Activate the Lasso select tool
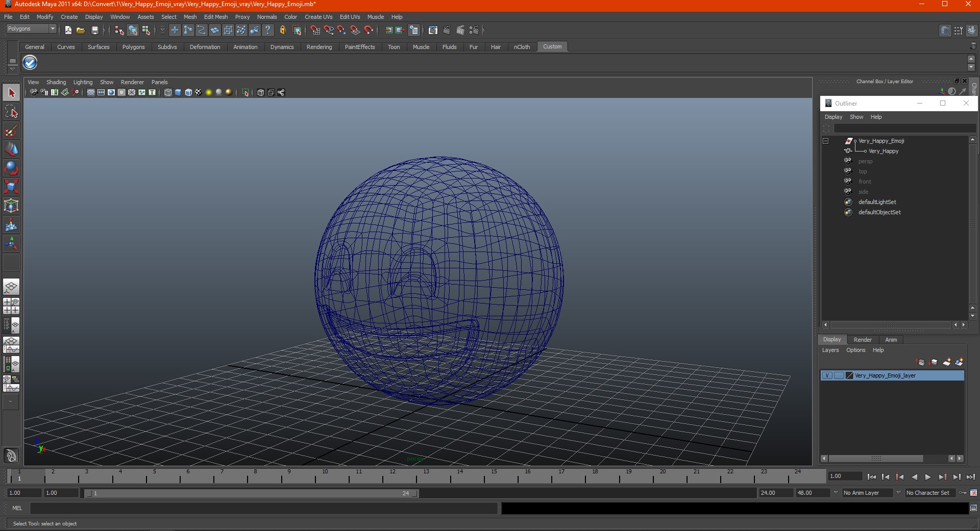980x531 pixels. coord(11,112)
